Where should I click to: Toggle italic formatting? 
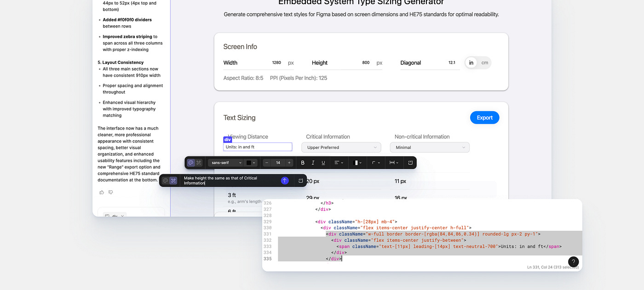pos(313,163)
